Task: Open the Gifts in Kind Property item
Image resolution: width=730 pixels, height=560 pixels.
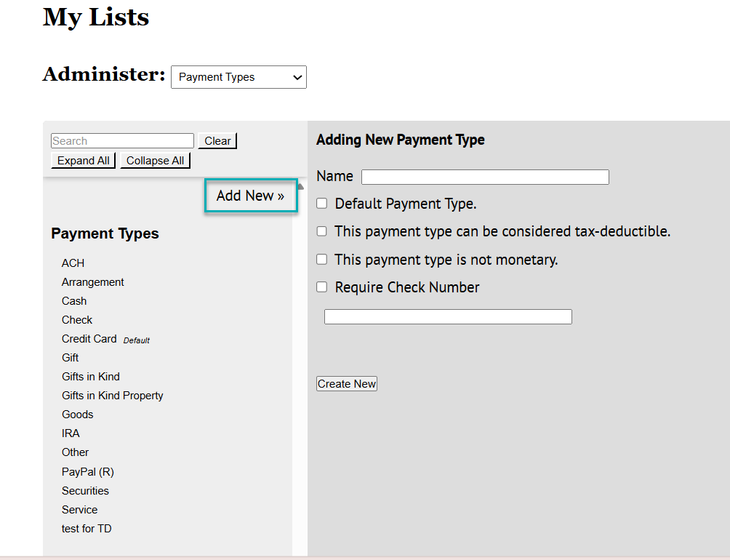Action: [112, 396]
